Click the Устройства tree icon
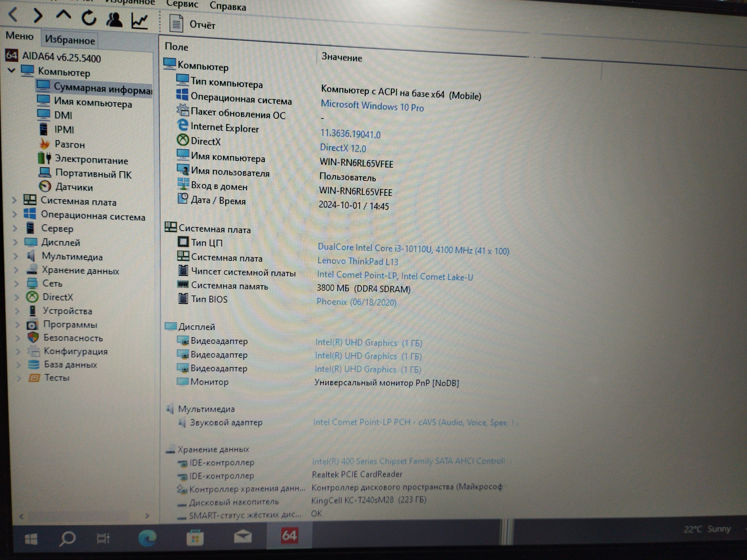 click(33, 311)
